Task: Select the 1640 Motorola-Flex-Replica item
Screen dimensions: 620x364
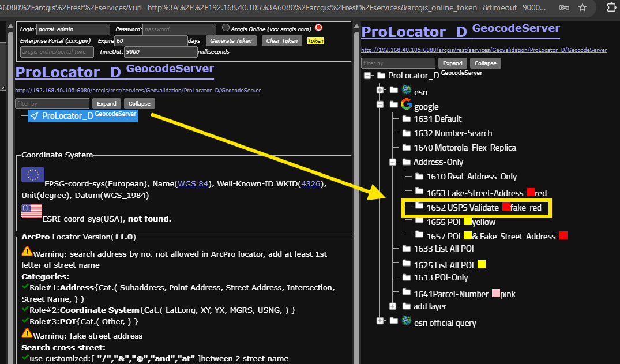Action: pos(464,148)
